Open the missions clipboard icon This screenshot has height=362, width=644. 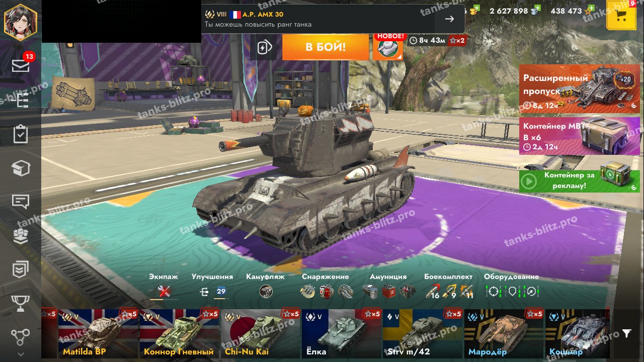[x=21, y=134]
